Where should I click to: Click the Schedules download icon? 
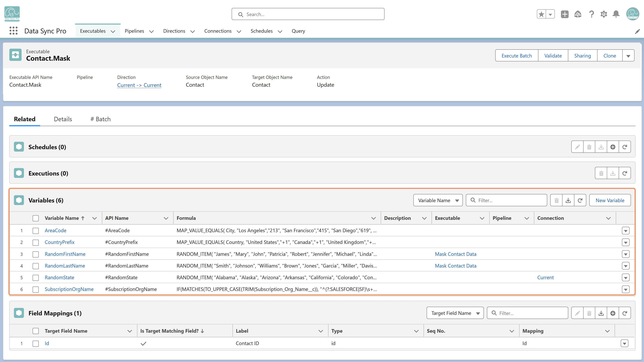(601, 147)
